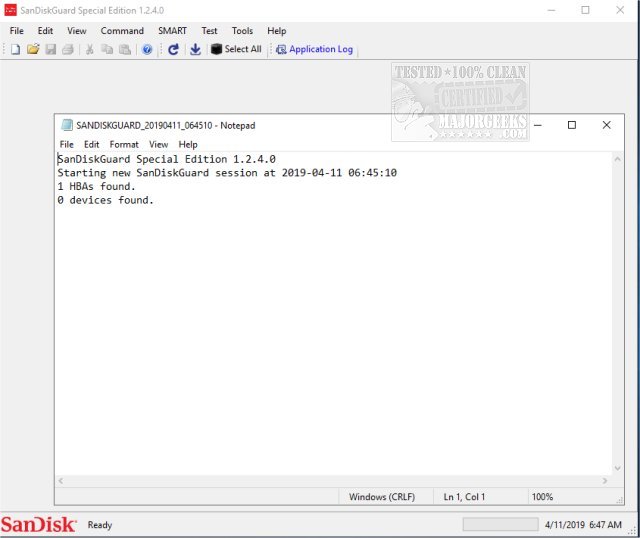Click the blue Help question mark icon
The width and height of the screenshot is (640, 538).
pyautogui.click(x=147, y=49)
